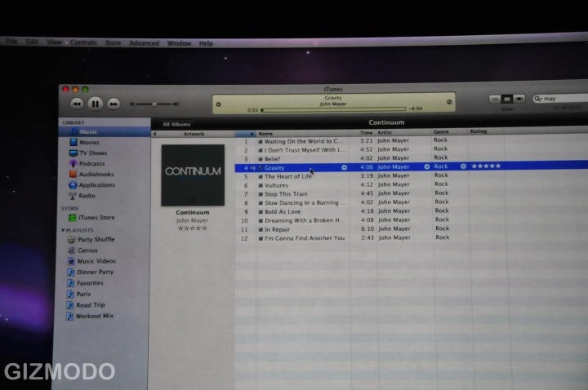Open the Movies library
Viewport: 588px width, 390px height.
[x=85, y=142]
